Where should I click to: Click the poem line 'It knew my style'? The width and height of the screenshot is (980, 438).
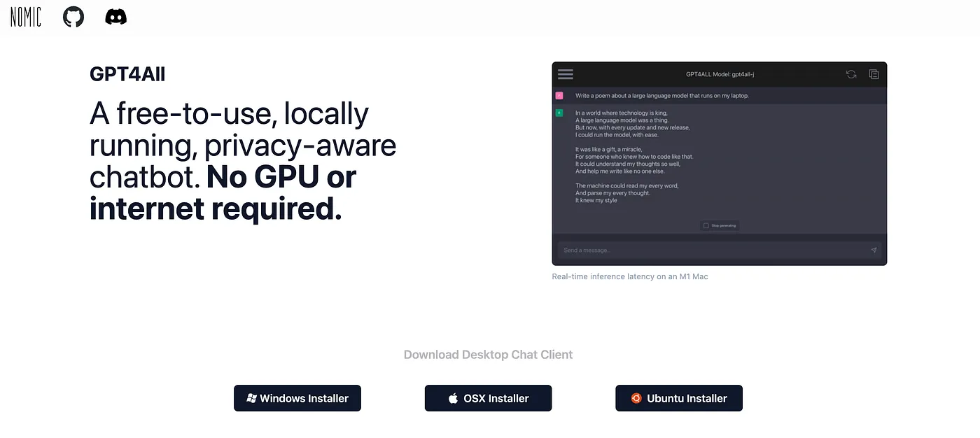click(x=596, y=201)
